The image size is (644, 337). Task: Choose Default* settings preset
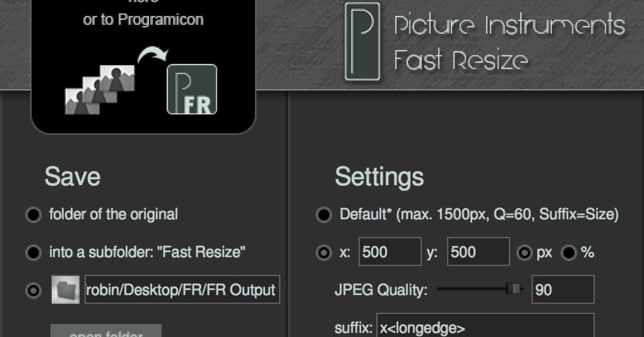point(324,215)
